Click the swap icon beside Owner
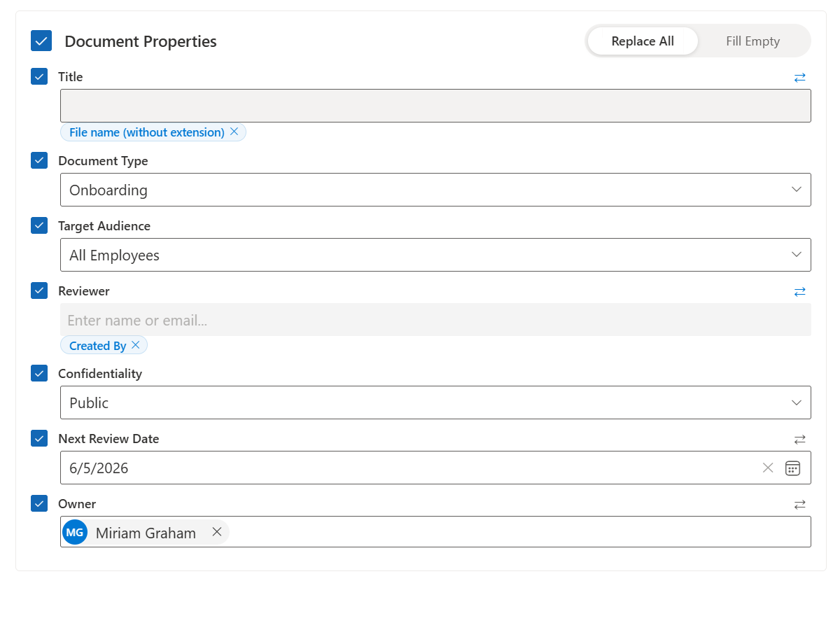 click(800, 505)
